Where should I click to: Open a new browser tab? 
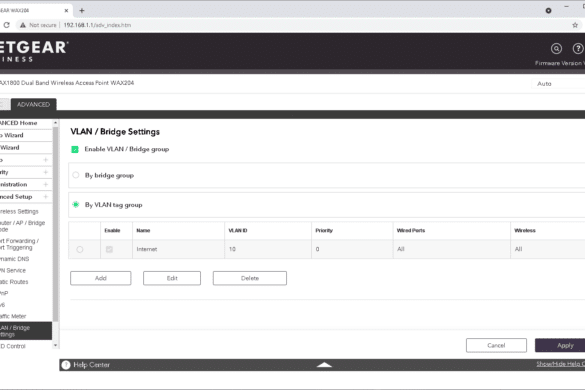coord(82,10)
